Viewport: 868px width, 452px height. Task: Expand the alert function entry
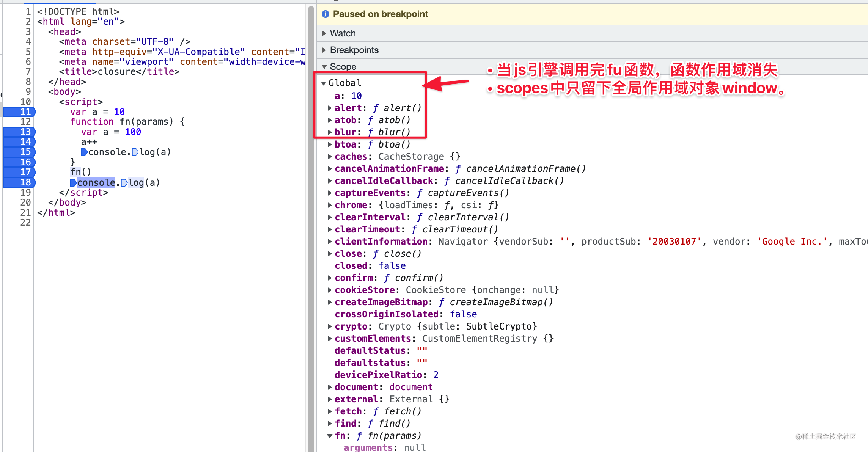330,108
